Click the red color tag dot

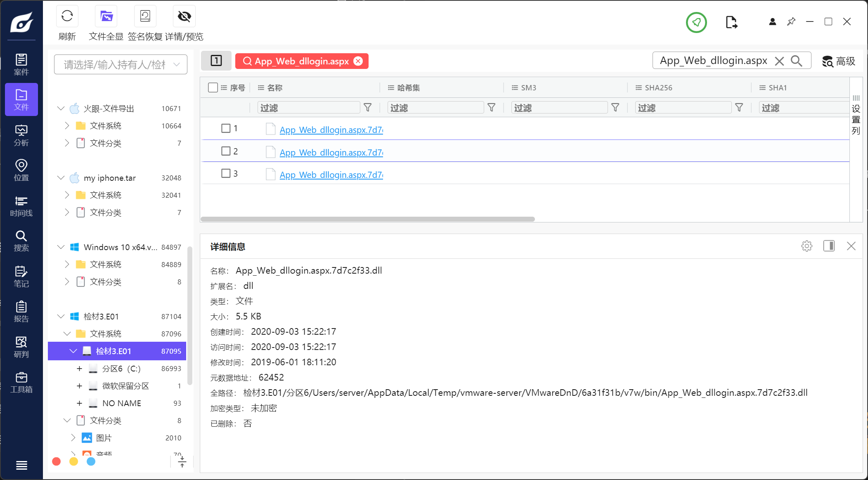coord(57,461)
